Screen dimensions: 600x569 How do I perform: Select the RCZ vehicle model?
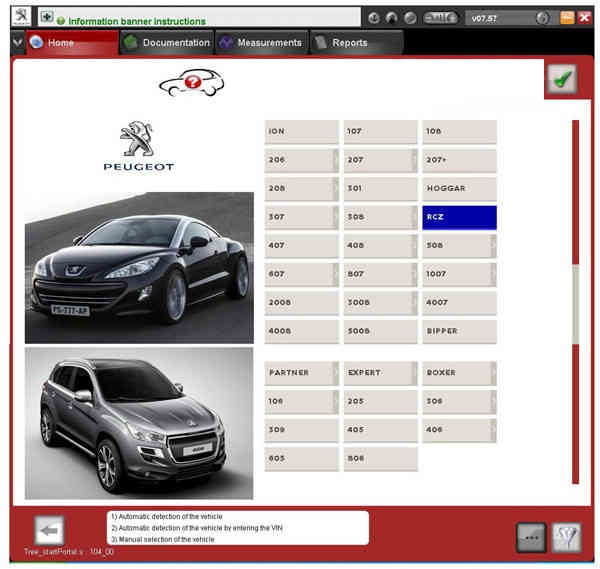click(459, 217)
